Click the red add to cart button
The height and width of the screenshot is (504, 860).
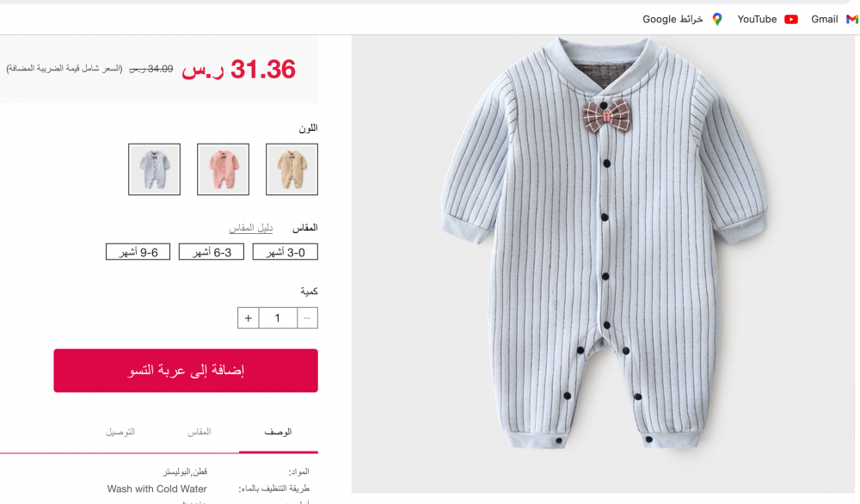[186, 371]
